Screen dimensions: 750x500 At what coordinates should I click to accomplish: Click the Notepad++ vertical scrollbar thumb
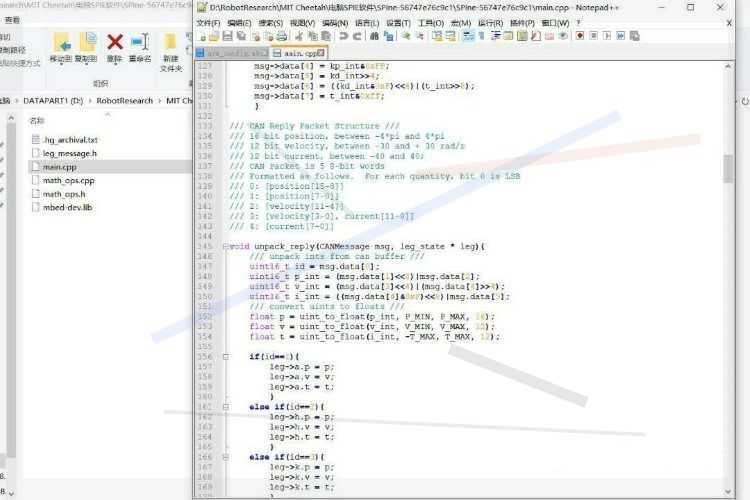tap(728, 168)
